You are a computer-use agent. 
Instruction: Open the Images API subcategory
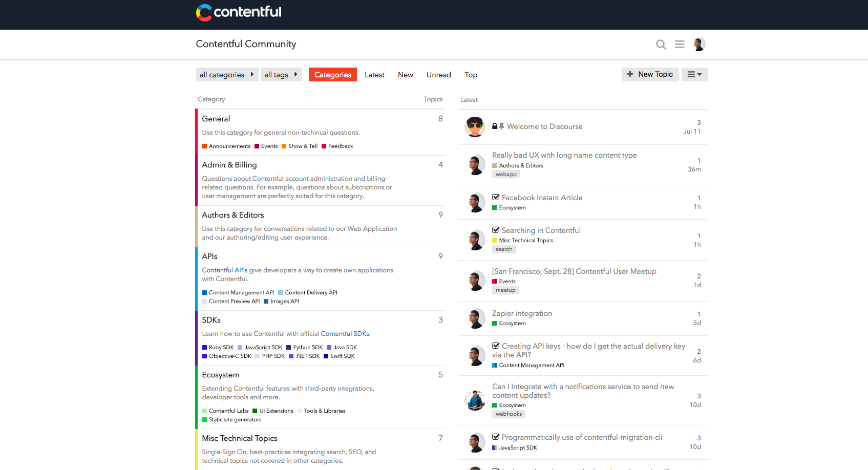pyautogui.click(x=282, y=302)
